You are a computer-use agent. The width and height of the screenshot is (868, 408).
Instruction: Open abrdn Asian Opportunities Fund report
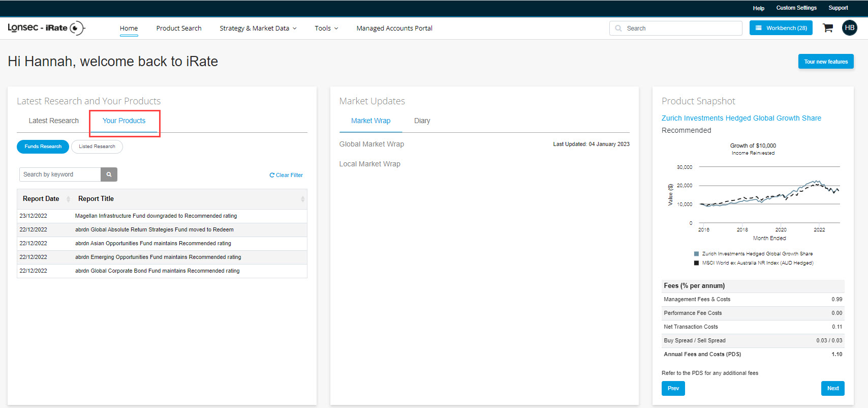pos(153,244)
